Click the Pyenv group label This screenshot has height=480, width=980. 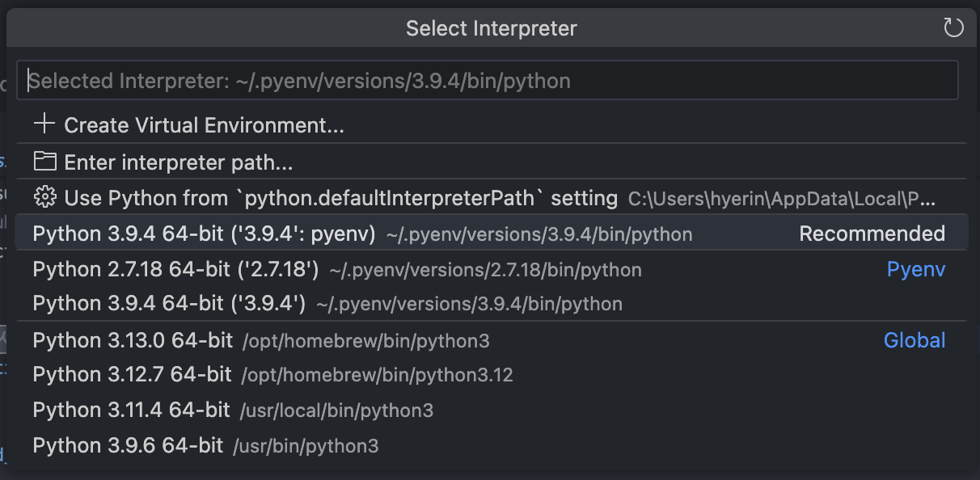(x=915, y=270)
